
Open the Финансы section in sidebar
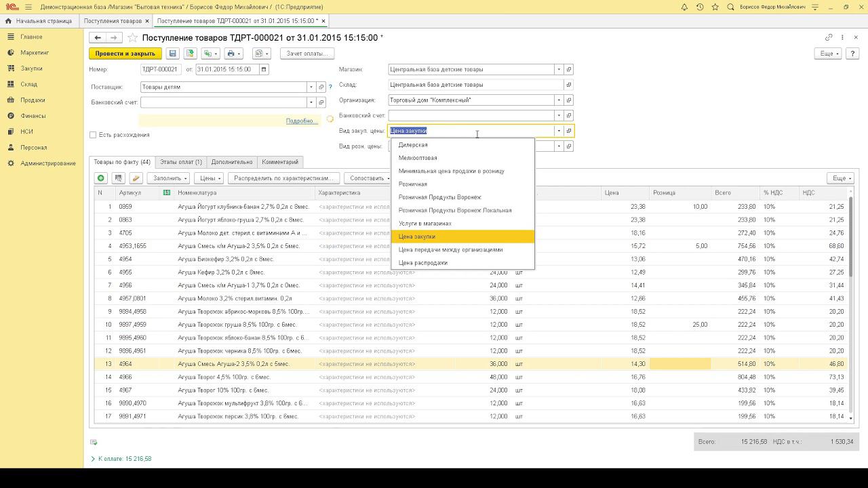[x=33, y=116]
